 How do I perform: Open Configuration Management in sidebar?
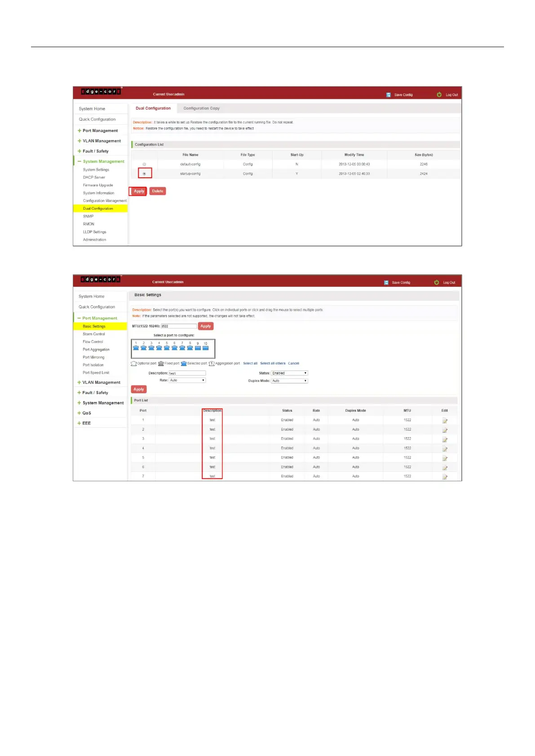pyautogui.click(x=105, y=201)
